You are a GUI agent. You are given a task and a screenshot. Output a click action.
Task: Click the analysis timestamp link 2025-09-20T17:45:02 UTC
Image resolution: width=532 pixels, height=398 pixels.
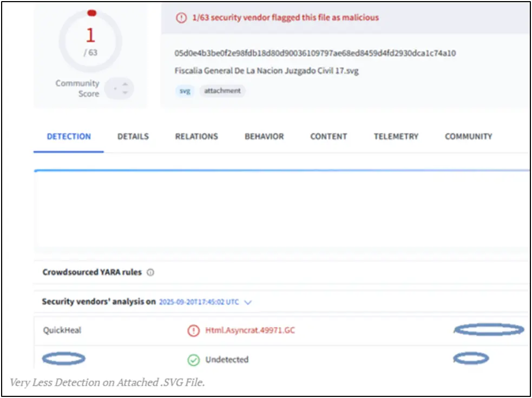[x=199, y=302]
